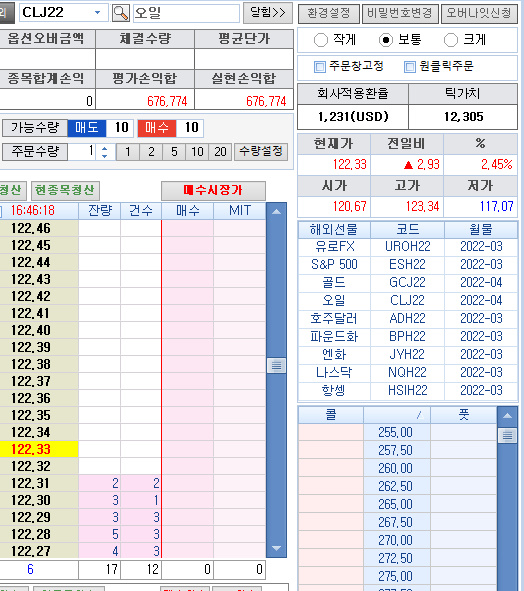
Task: Enable 원클릭주문 checkbox
Action: tap(410, 67)
